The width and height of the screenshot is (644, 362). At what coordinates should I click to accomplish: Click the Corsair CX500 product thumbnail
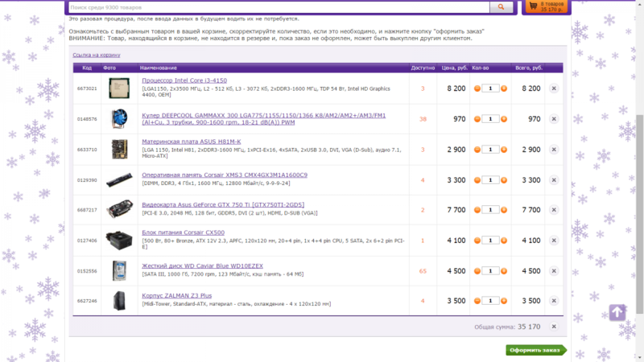[x=119, y=241]
